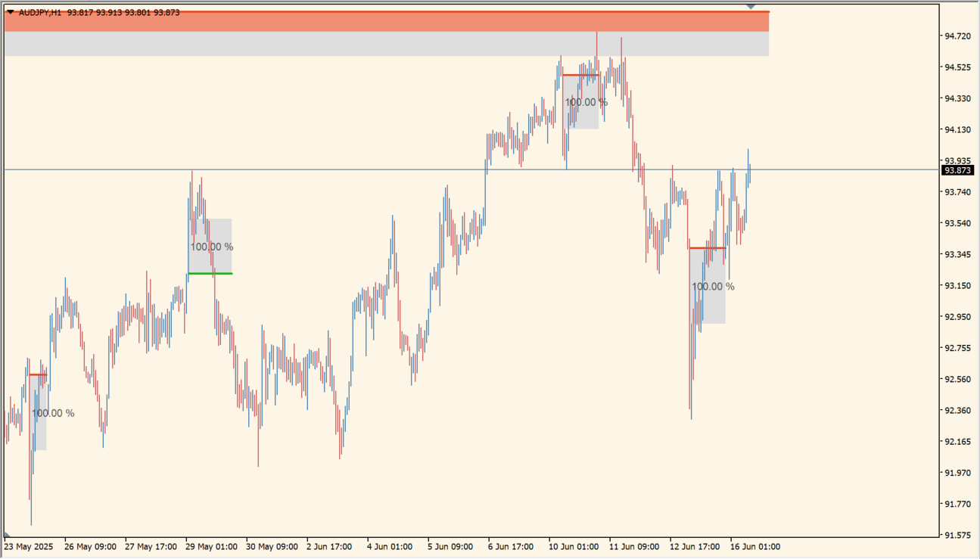Select the 93.345 price axis label
Screen dimensions: 980x559
[957, 254]
